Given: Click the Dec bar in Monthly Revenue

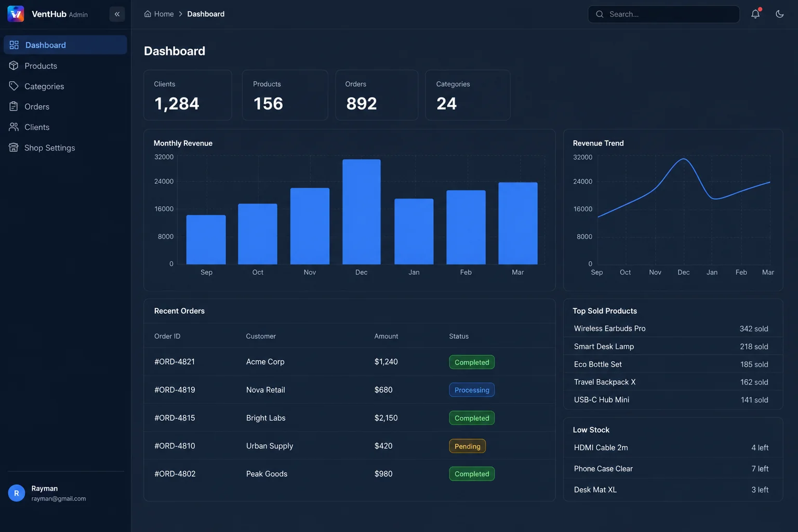Looking at the screenshot, I should [x=362, y=212].
